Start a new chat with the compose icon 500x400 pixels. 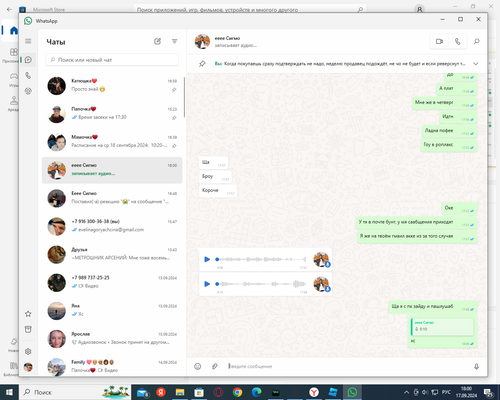tap(157, 41)
